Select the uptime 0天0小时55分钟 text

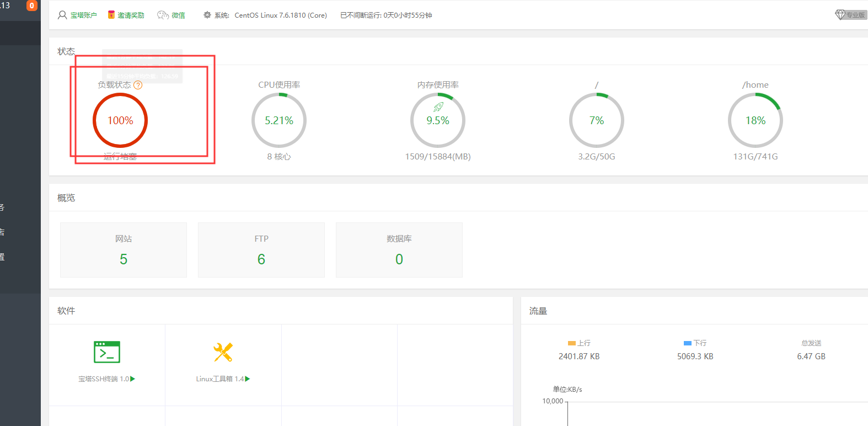click(408, 15)
